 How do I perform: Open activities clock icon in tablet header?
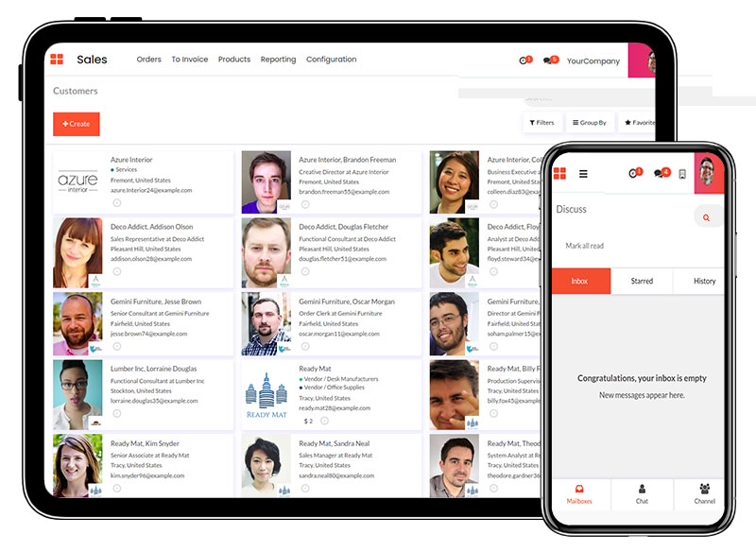click(524, 60)
